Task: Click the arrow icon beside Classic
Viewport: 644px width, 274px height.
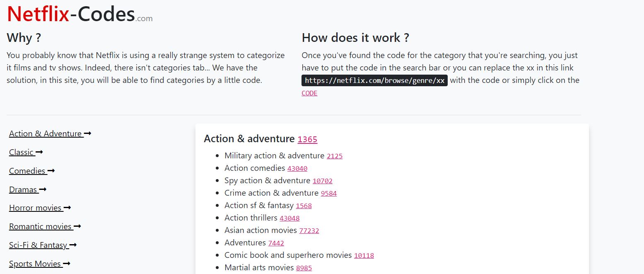Action: tap(39, 152)
